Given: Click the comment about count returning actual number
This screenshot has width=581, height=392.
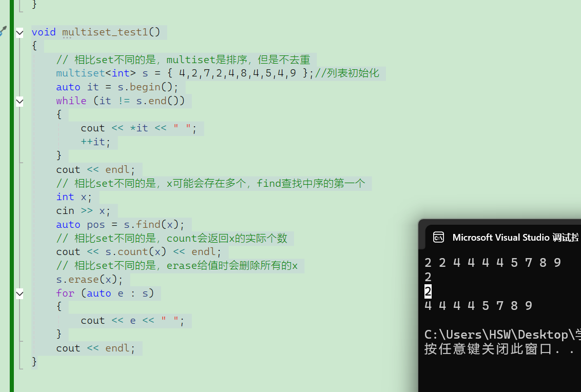Looking at the screenshot, I should (171, 238).
